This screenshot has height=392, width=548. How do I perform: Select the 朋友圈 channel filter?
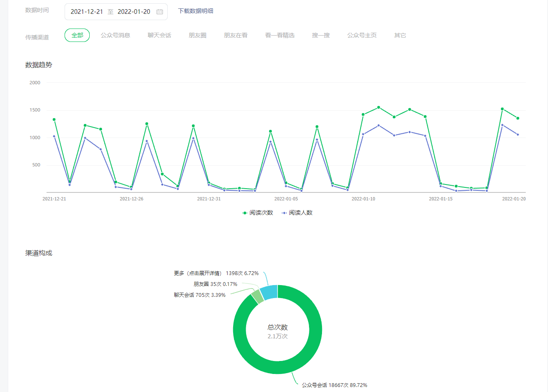pos(197,35)
